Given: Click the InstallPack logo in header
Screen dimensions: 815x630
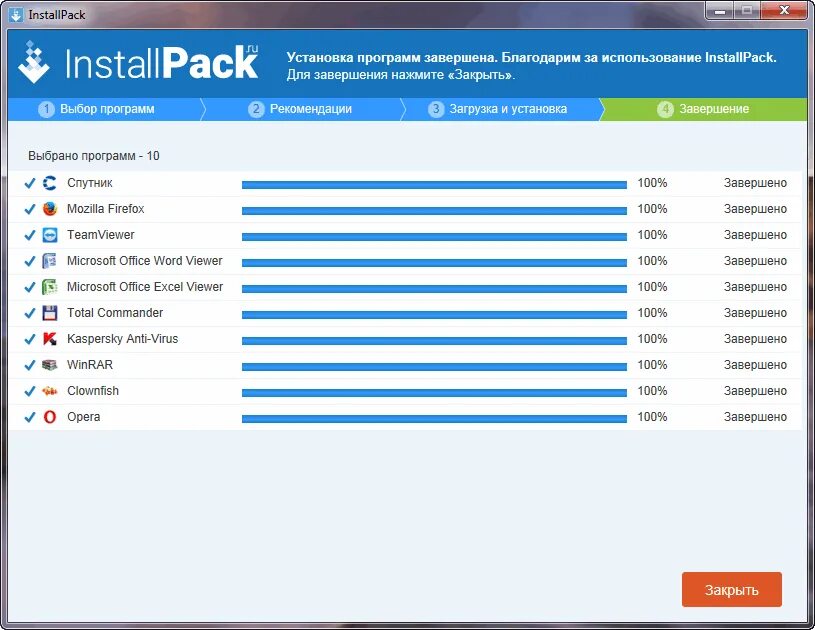Looking at the screenshot, I should [x=138, y=63].
